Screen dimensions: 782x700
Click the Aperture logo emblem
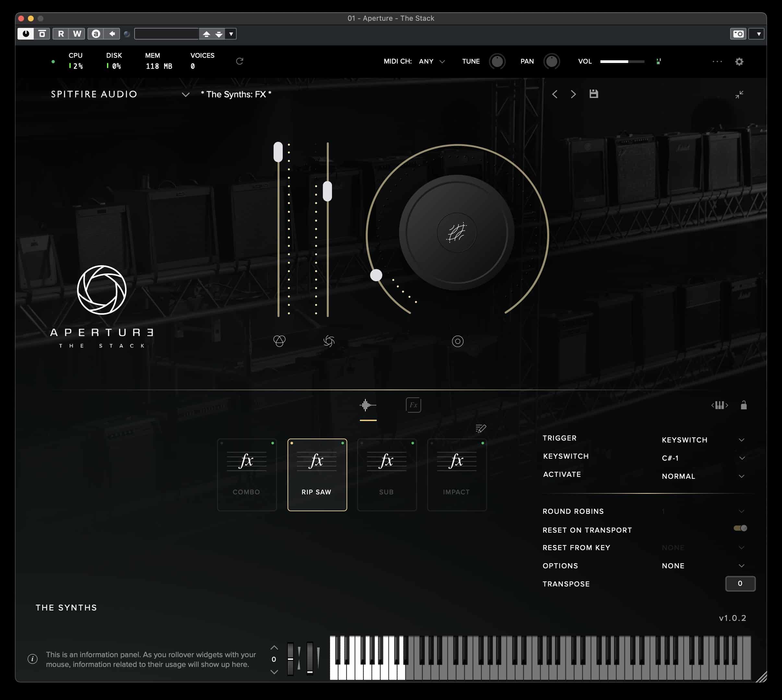point(102,290)
